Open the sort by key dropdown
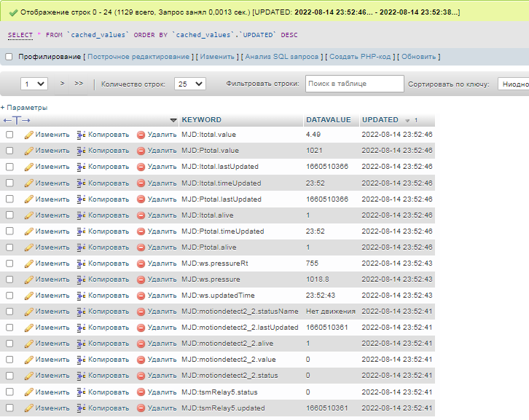This screenshot has width=529, height=420. [x=512, y=84]
